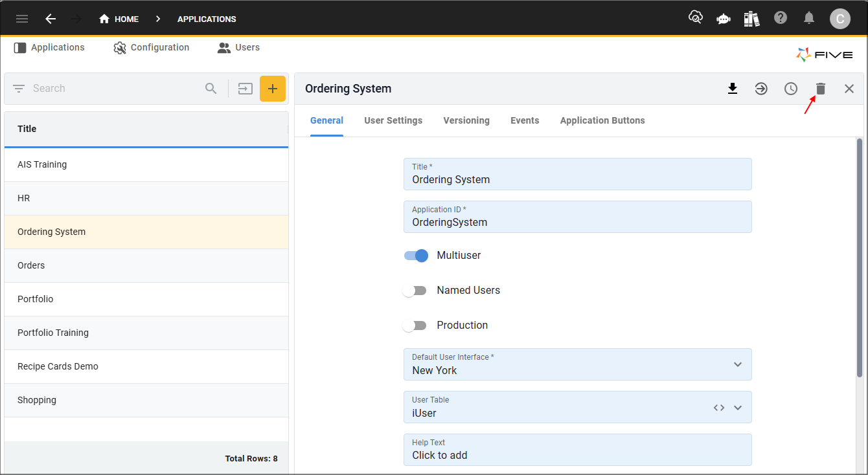868x475 pixels.
Task: Open the user avatar C menu
Action: tap(840, 19)
